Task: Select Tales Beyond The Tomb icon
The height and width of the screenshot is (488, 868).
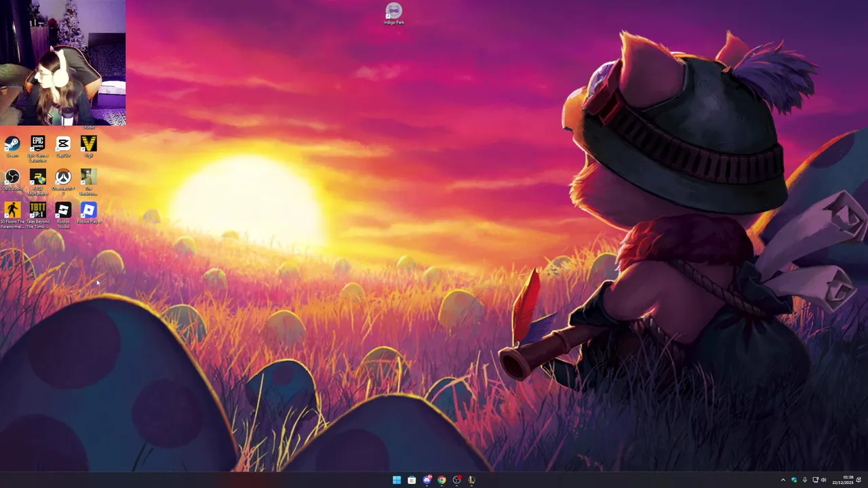Action: pos(38,216)
